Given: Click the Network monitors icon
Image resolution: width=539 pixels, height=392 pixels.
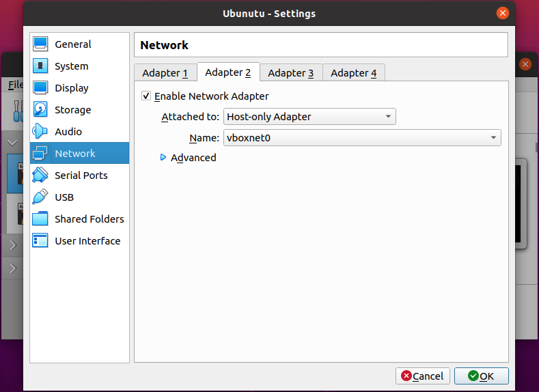Looking at the screenshot, I should 40,153.
